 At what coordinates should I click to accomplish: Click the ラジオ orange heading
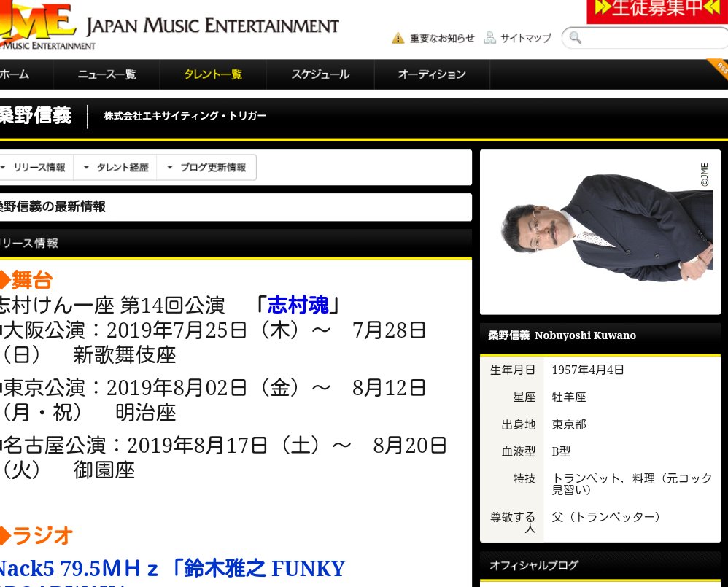(36, 535)
